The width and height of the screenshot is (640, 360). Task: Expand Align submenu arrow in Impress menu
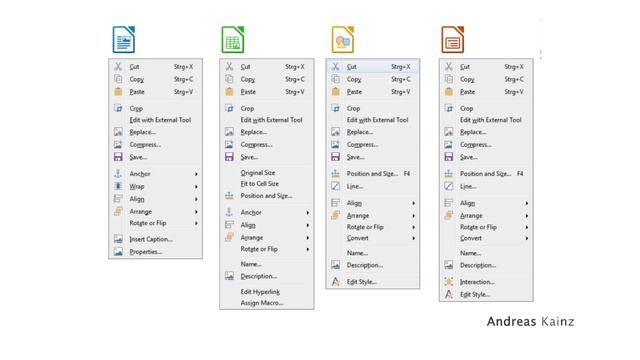click(527, 203)
